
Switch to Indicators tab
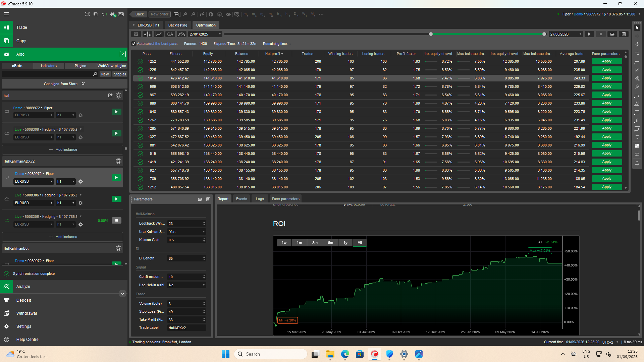pyautogui.click(x=49, y=66)
